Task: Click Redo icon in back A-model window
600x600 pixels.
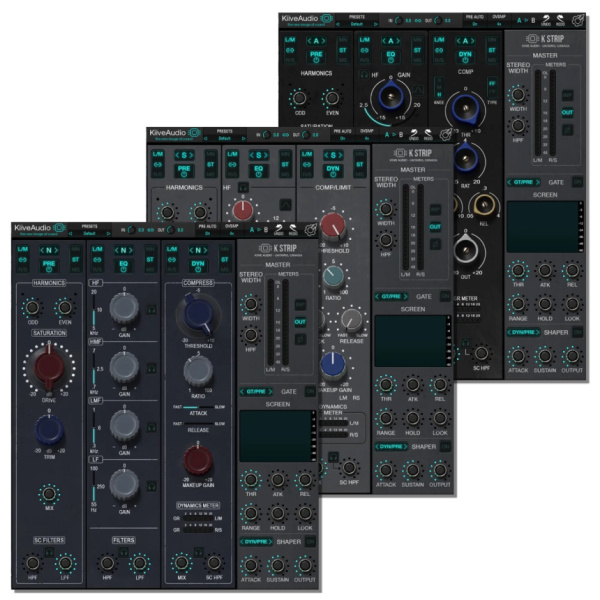Action: click(x=560, y=20)
